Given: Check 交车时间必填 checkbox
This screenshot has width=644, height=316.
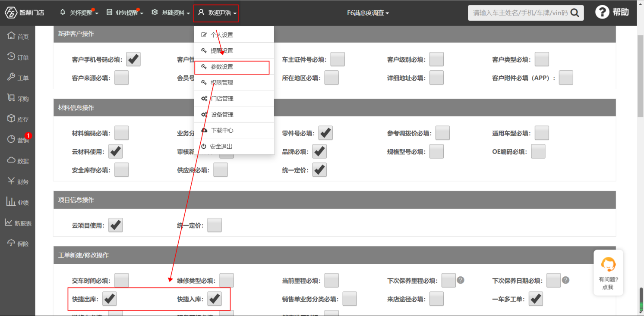Looking at the screenshot, I should (121, 280).
